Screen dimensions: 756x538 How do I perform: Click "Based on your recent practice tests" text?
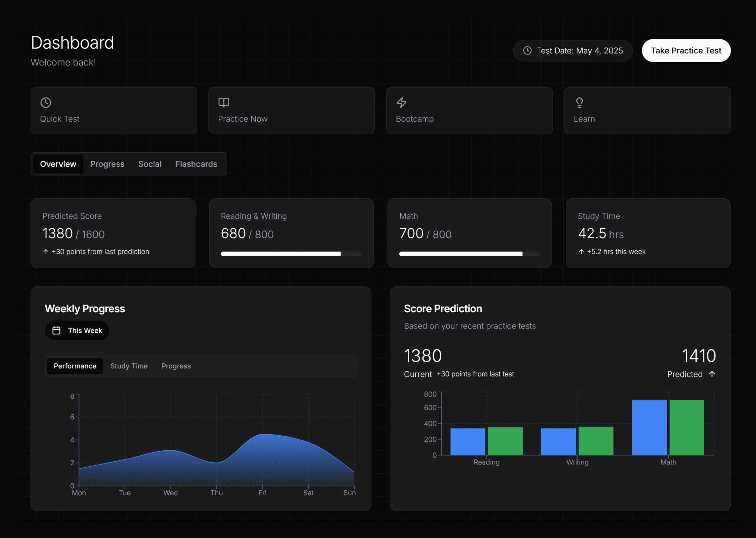(x=470, y=326)
